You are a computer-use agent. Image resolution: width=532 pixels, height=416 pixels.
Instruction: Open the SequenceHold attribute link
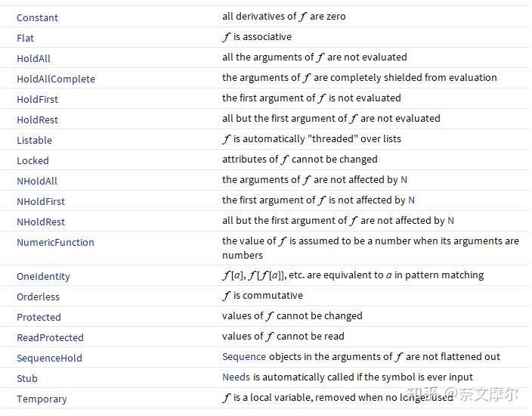[x=49, y=359]
